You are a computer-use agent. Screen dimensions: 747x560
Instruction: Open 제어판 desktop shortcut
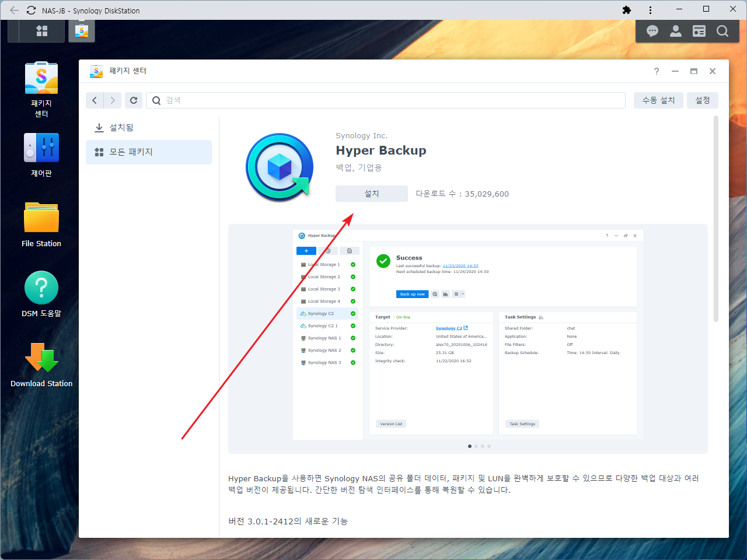coord(41,155)
